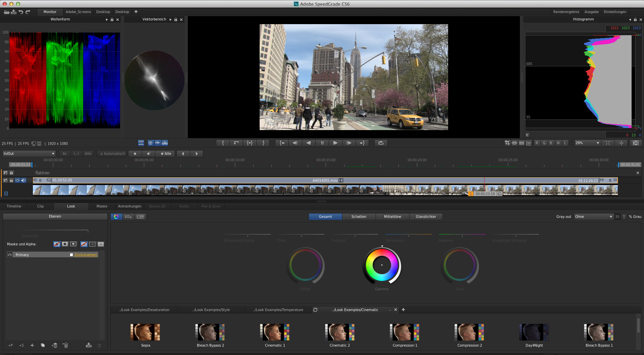
Task: Add a primary layer with +P
Action: click(x=11, y=345)
